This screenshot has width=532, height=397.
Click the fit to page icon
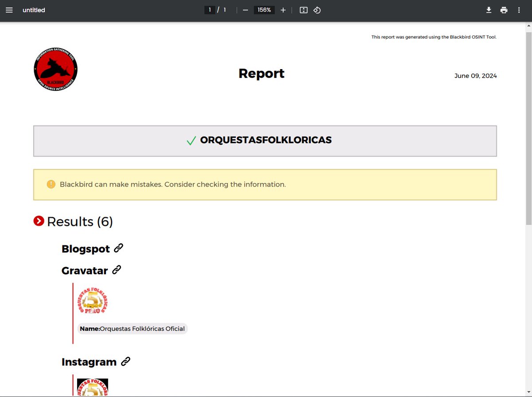304,10
